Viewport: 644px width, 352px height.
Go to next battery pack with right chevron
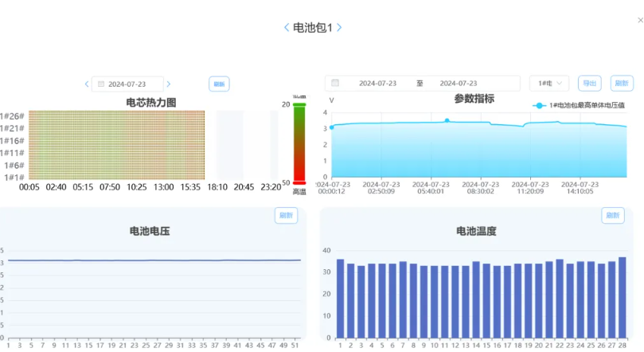pyautogui.click(x=339, y=28)
